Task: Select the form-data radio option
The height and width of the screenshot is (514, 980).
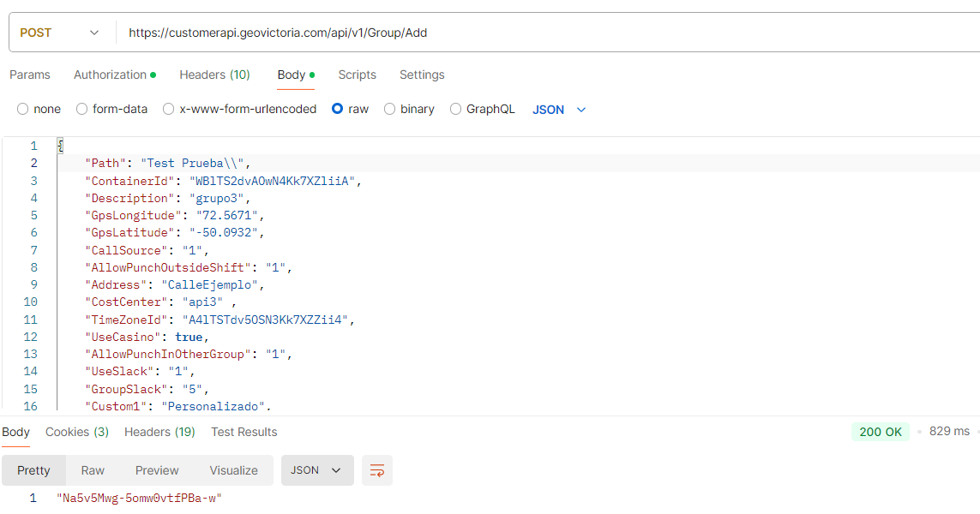Action: tap(82, 109)
